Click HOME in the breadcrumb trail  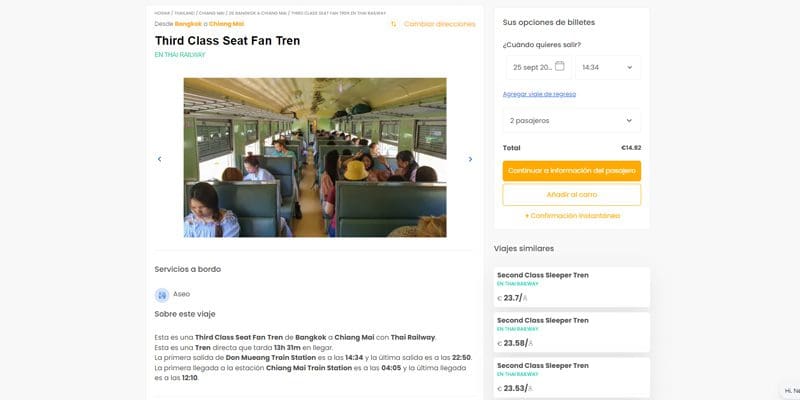coord(162,13)
